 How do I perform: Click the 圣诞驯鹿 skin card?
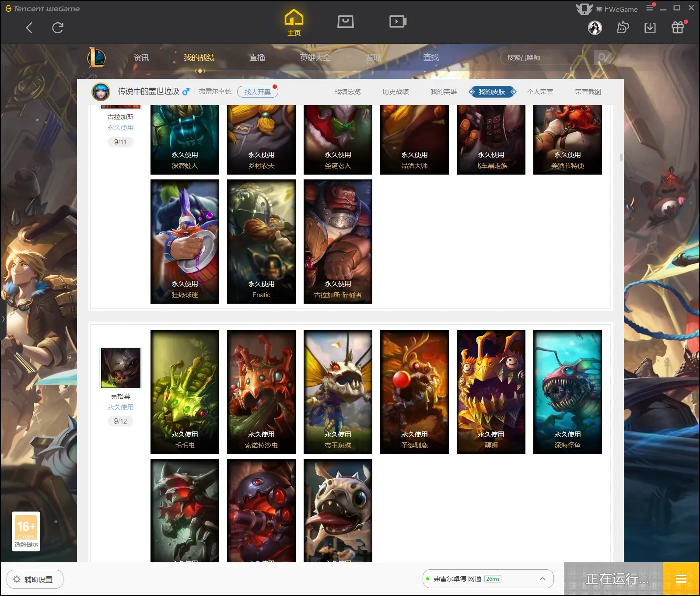point(414,392)
